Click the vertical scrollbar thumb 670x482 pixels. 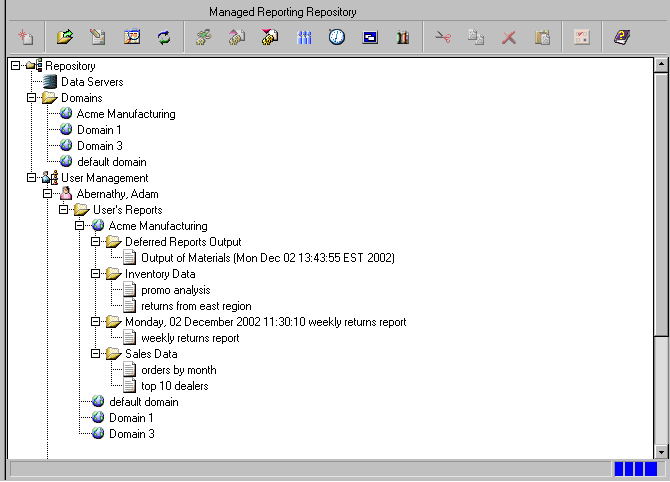click(x=661, y=204)
